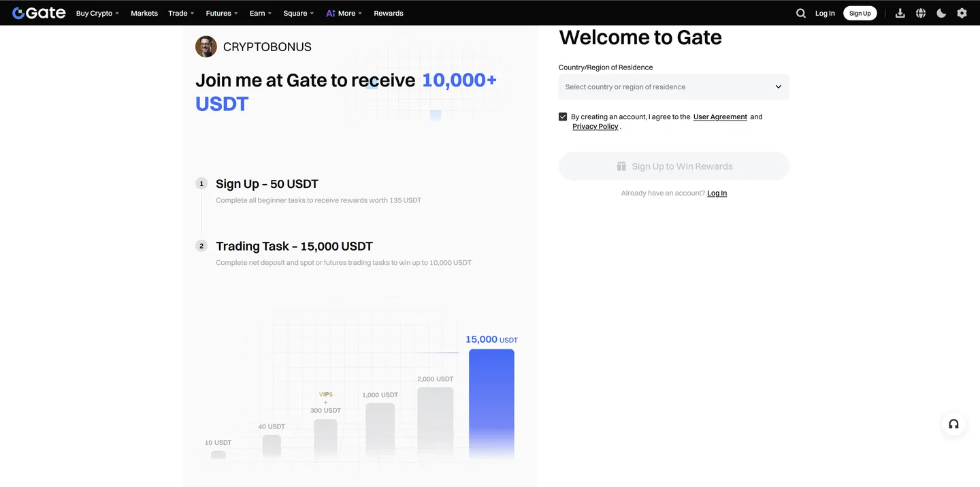Open the settings gear icon
The height and width of the screenshot is (487, 980).
point(962,13)
